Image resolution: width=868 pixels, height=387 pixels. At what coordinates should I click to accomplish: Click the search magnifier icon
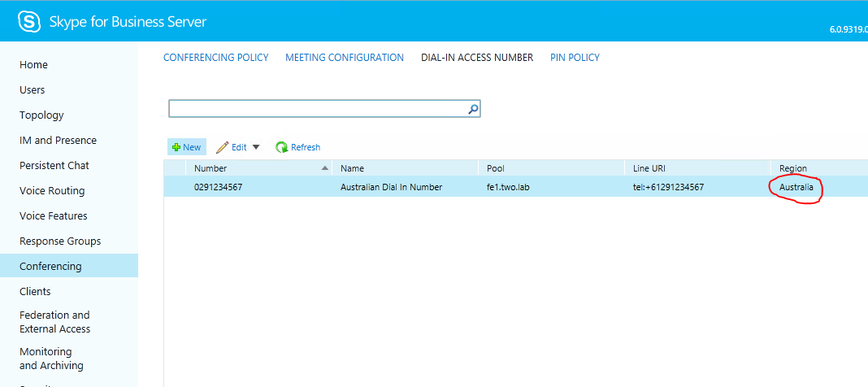tap(473, 109)
